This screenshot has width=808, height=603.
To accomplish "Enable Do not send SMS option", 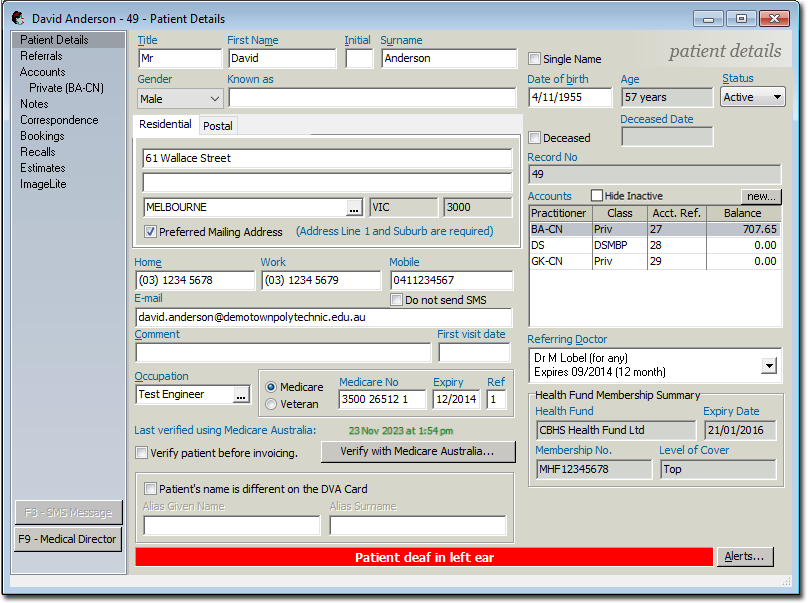I will click(397, 300).
